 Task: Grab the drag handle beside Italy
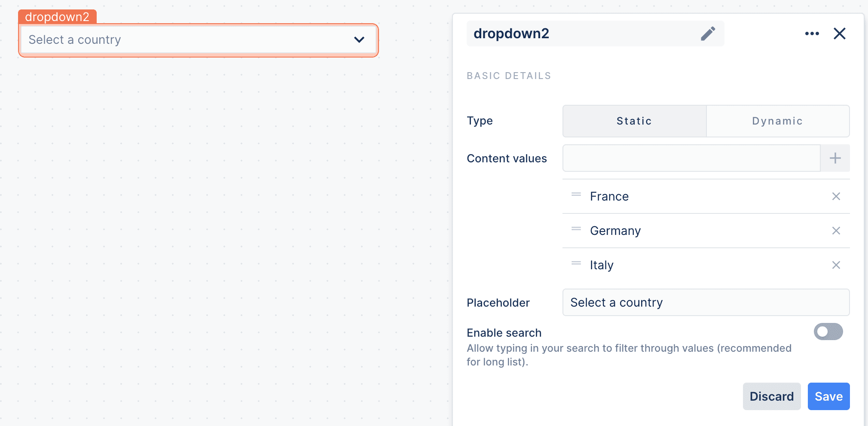[576, 263]
